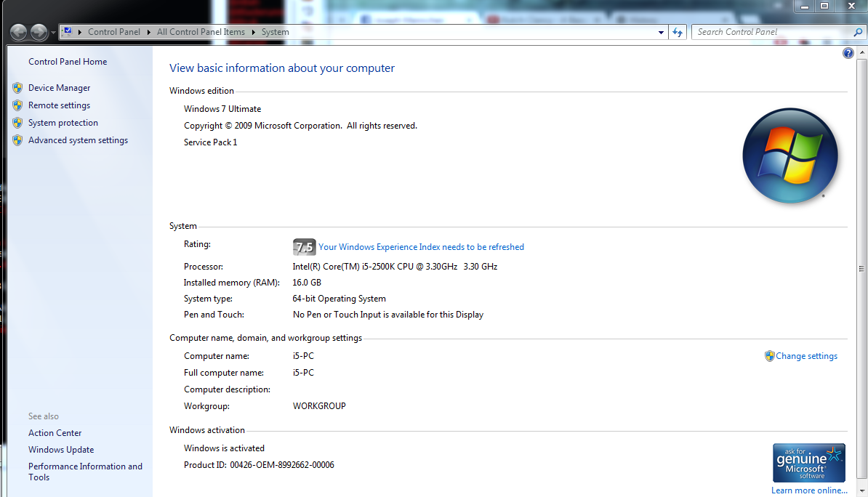The height and width of the screenshot is (497, 868).
Task: Click the Copyright 2009 Microsoft Corporation text
Action: click(x=300, y=126)
